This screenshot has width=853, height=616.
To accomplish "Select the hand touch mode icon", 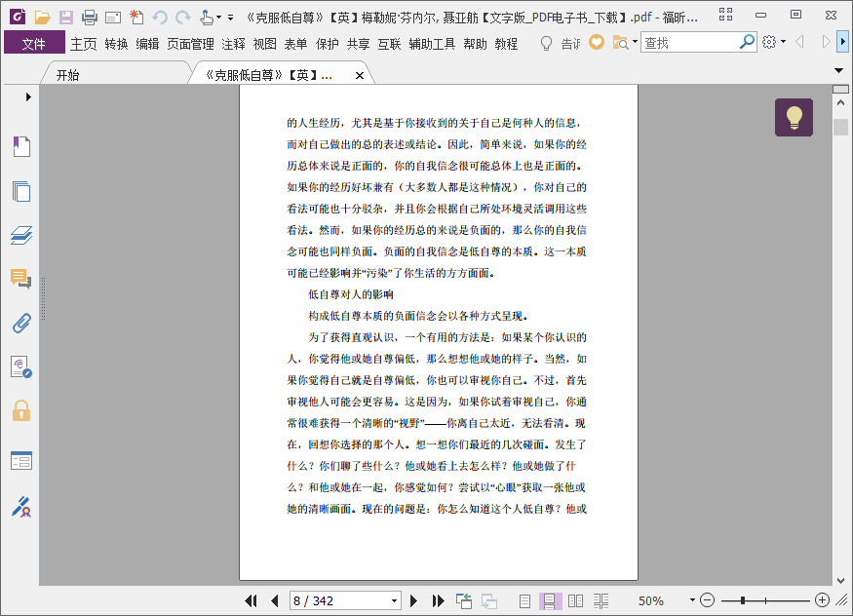I will pos(206,18).
